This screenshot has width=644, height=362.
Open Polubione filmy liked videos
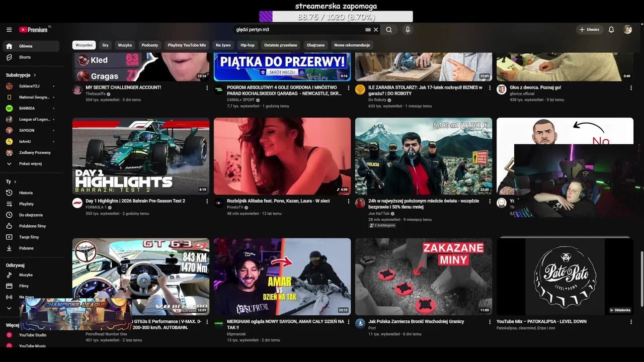click(32, 226)
